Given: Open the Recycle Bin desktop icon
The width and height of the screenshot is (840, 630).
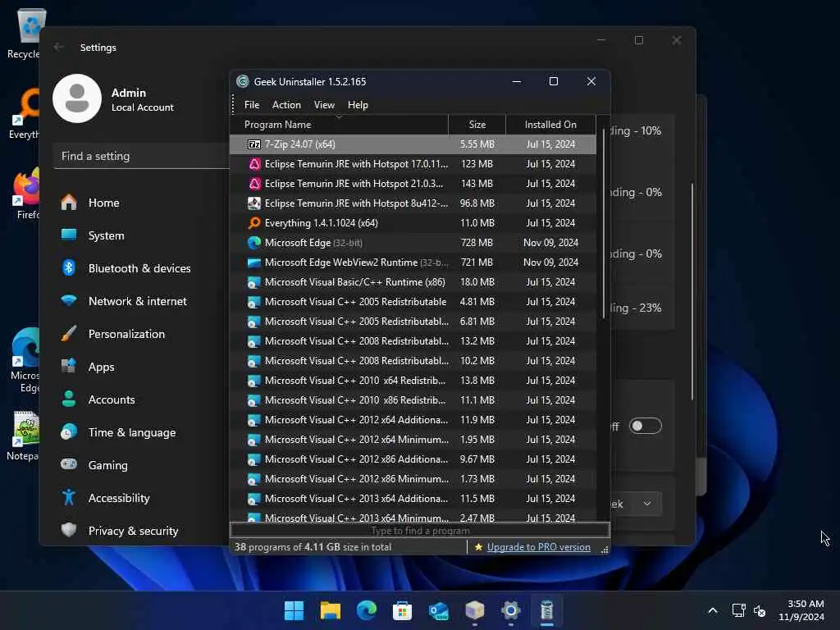Looking at the screenshot, I should pyautogui.click(x=24, y=32).
